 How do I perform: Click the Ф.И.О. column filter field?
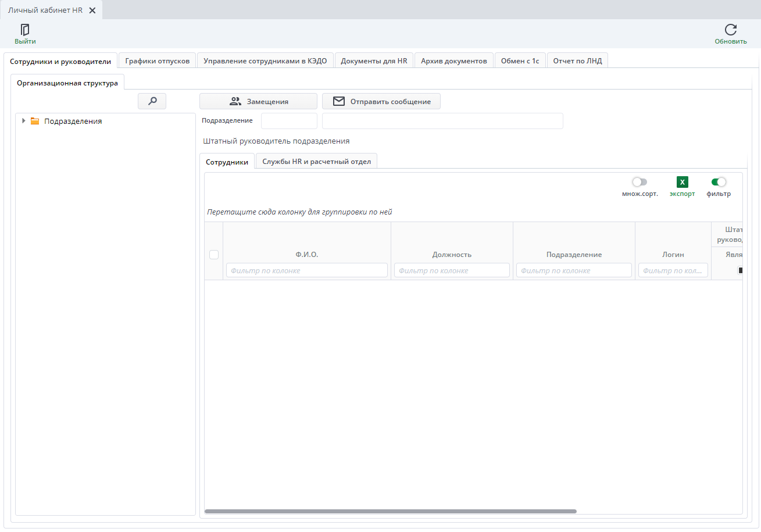307,270
